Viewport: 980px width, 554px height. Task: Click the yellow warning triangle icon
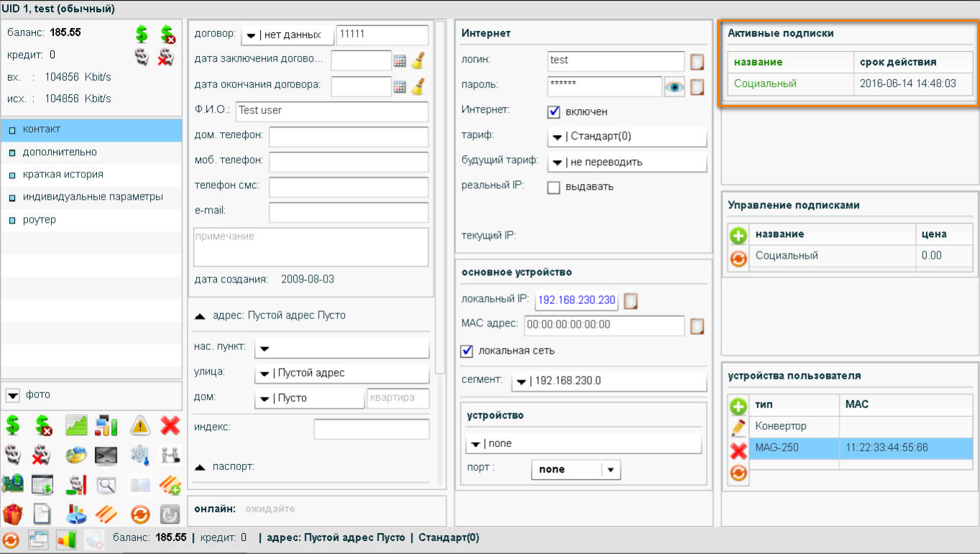[x=140, y=426]
